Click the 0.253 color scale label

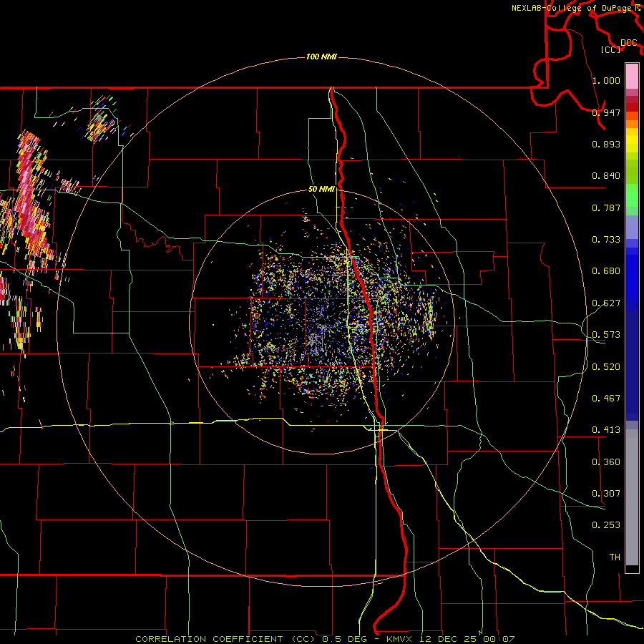click(606, 525)
